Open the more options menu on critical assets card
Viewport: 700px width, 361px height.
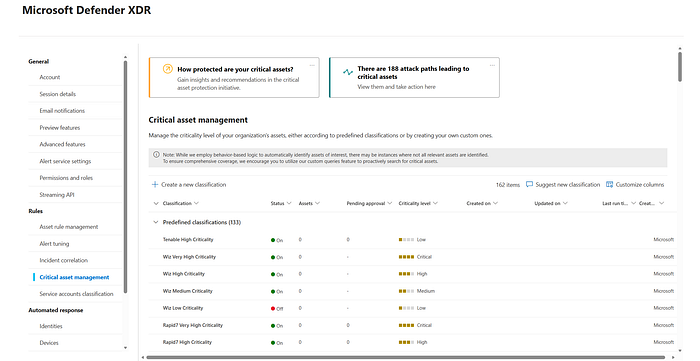coord(312,66)
